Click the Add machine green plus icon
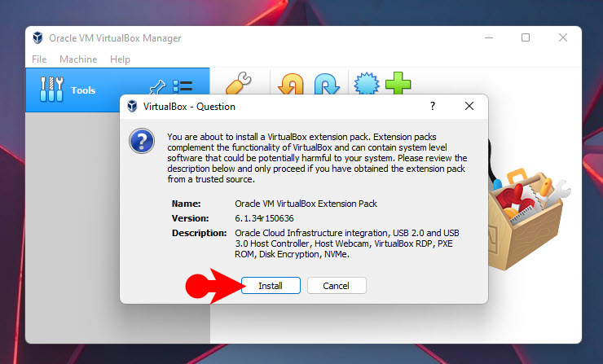The width and height of the screenshot is (603, 364). [398, 83]
